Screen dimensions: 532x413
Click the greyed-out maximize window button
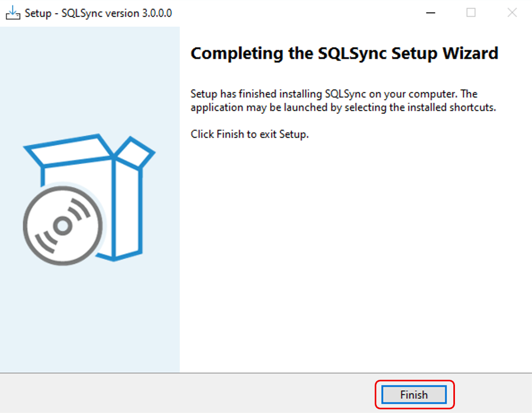[471, 13]
